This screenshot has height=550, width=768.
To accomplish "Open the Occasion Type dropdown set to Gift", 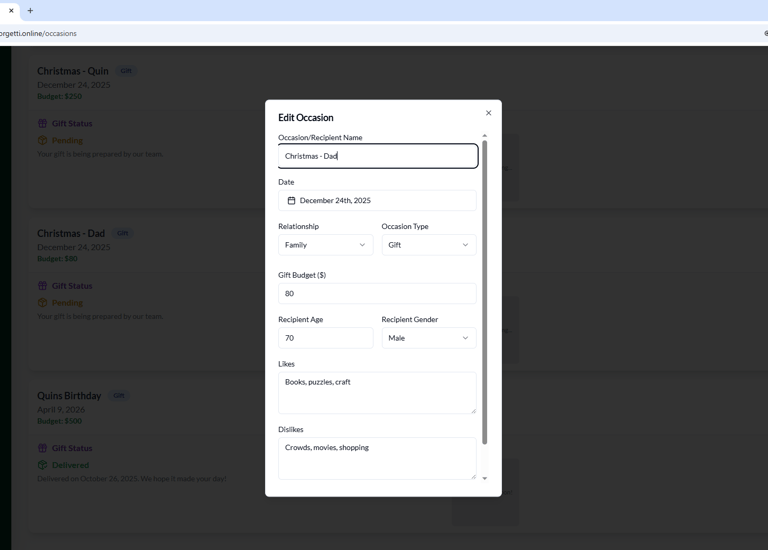I will [x=429, y=245].
